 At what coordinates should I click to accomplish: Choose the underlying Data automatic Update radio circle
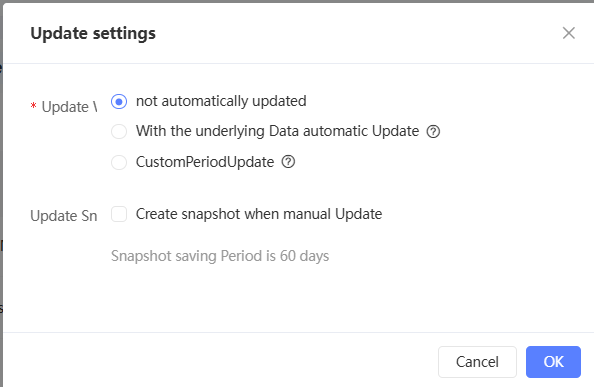[119, 131]
